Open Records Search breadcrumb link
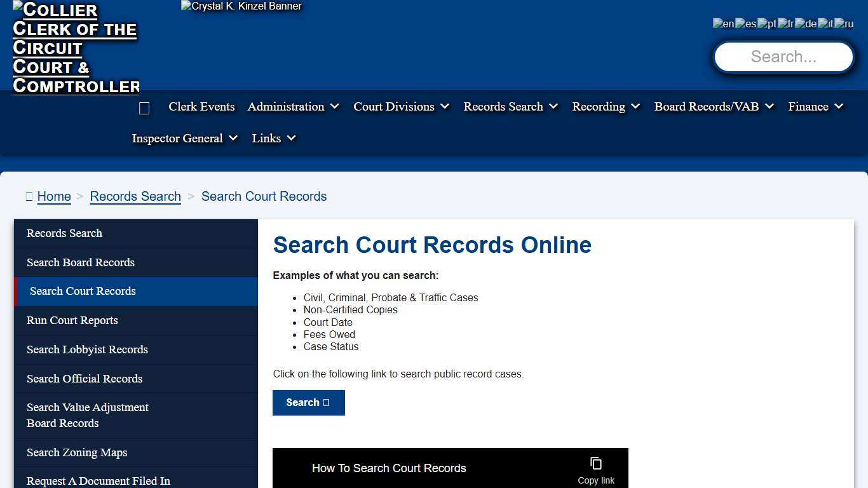 pos(135,196)
